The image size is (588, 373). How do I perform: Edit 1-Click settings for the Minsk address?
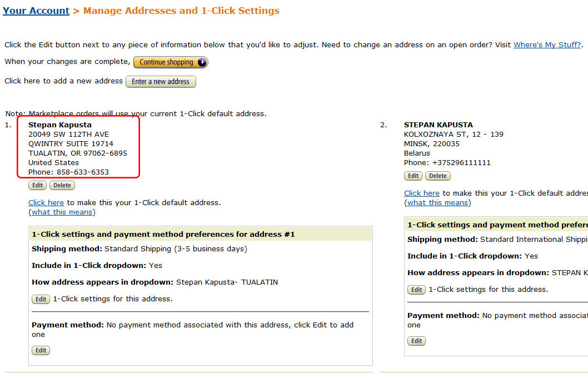click(417, 290)
